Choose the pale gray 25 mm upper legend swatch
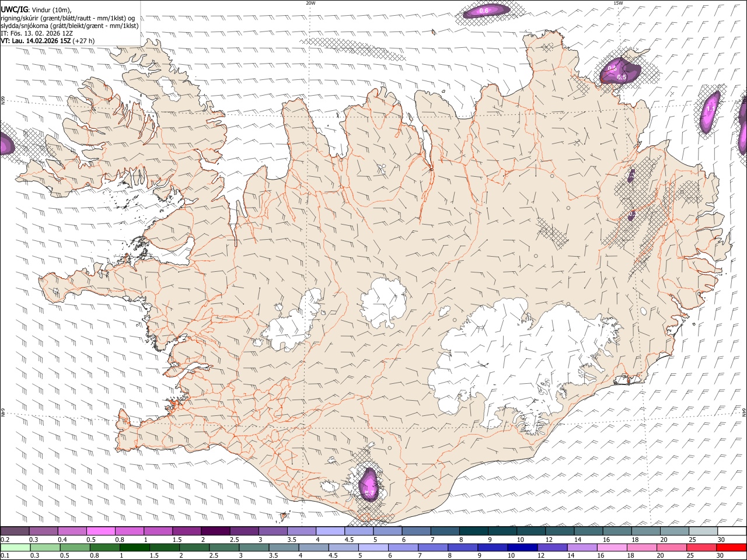The width and height of the screenshot is (747, 560). click(x=703, y=531)
